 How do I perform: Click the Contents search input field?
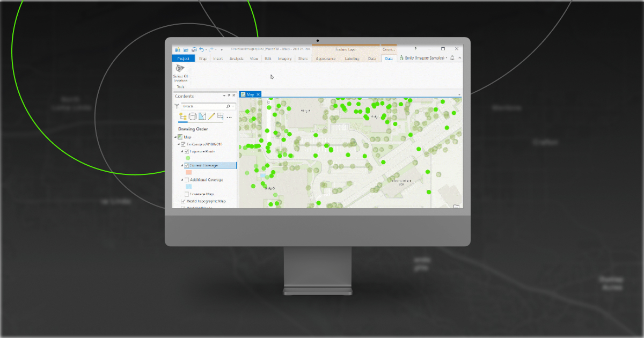pyautogui.click(x=203, y=106)
